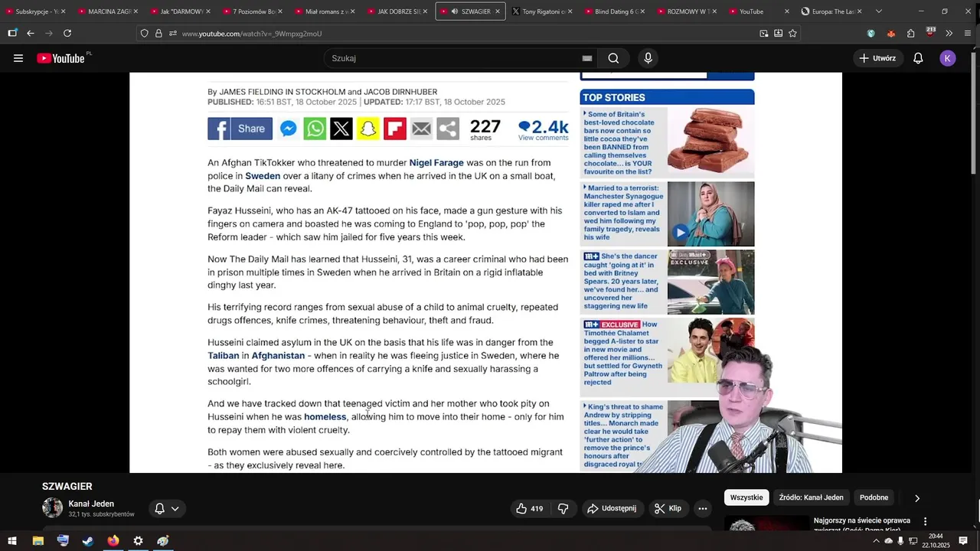Screen dimensions: 980x551
Task: Close the SZWAGIER tab
Action: pyautogui.click(x=498, y=11)
